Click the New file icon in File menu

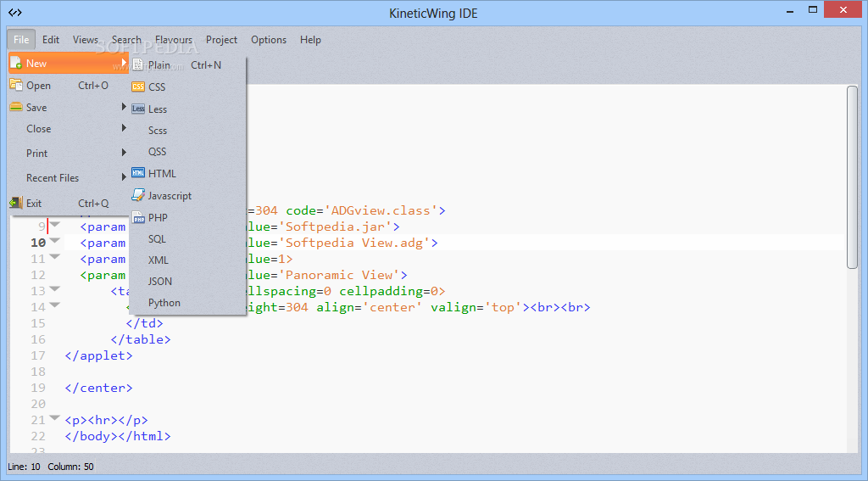pos(16,63)
